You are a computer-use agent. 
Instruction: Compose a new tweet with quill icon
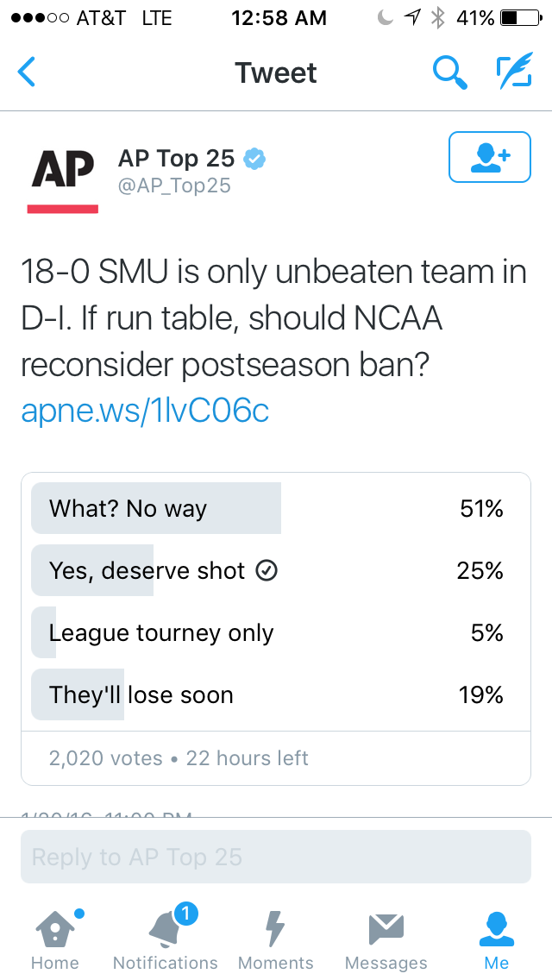click(515, 70)
